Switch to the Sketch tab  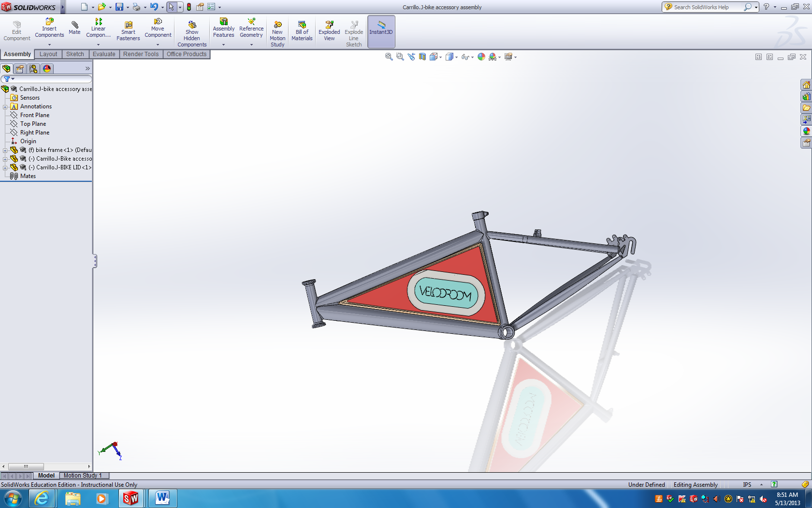pos(75,54)
